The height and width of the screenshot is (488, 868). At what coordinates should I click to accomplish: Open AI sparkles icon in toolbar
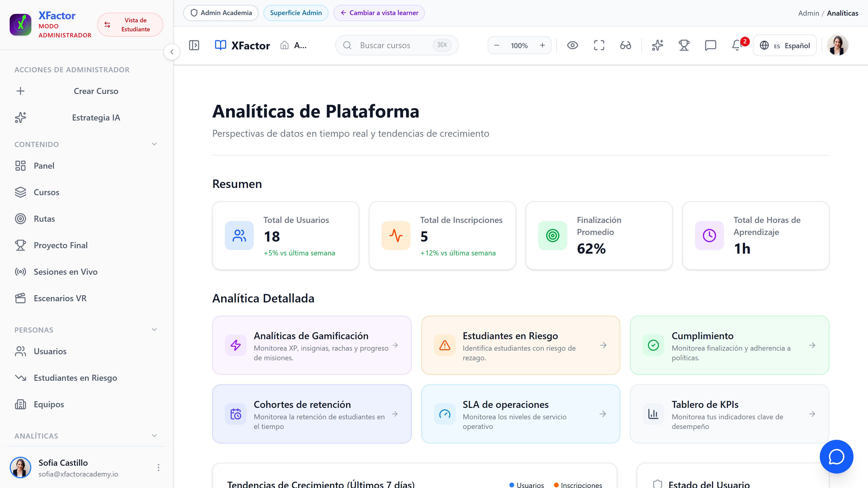(x=657, y=45)
